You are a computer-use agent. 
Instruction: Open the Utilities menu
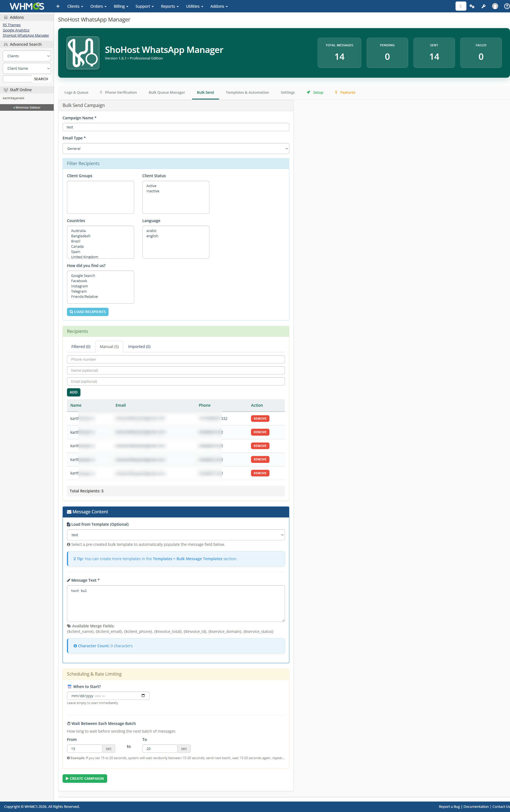[195, 6]
